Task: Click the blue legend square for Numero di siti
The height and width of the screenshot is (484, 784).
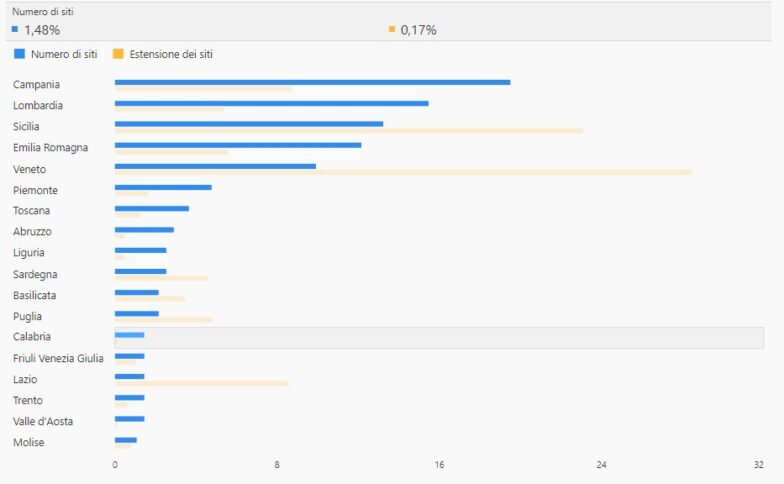Action: pos(20,54)
